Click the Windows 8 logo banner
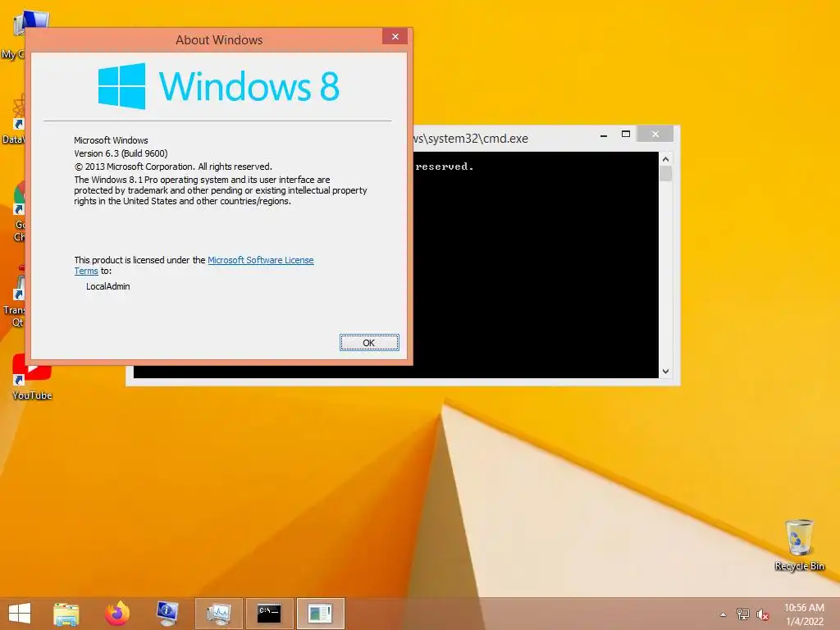Image resolution: width=840 pixels, height=630 pixels. click(x=218, y=86)
